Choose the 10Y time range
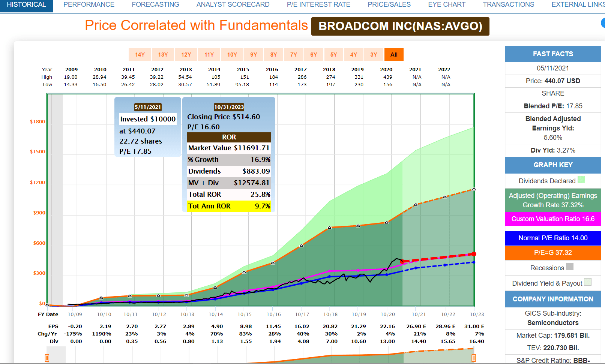605x364 pixels. click(x=232, y=55)
